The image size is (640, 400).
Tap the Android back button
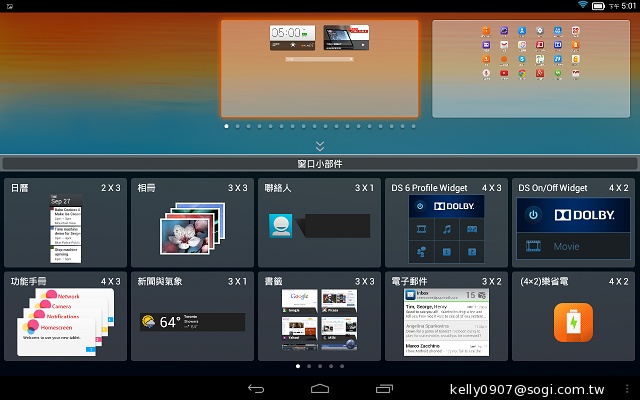coord(256,389)
